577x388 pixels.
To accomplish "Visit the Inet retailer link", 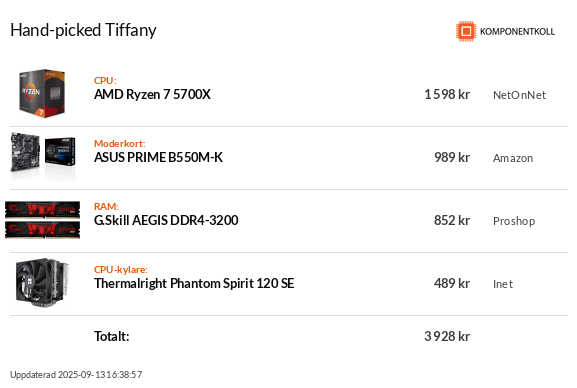I will pos(503,284).
